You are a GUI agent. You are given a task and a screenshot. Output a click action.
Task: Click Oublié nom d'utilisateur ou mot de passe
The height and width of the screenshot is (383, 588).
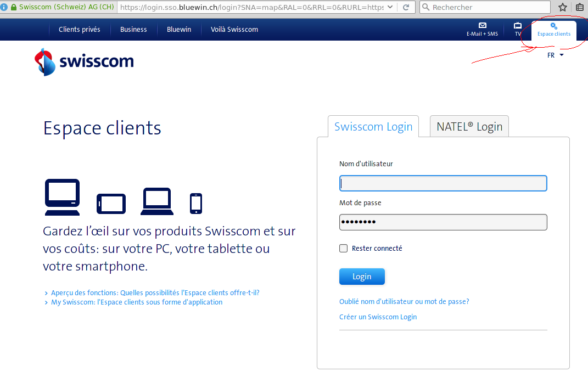point(404,302)
